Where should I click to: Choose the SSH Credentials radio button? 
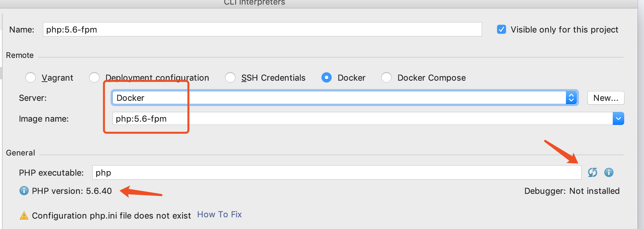(x=230, y=77)
